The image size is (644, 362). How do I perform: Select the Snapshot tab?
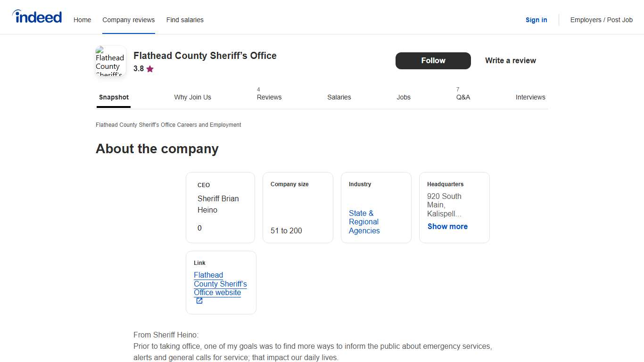(114, 97)
